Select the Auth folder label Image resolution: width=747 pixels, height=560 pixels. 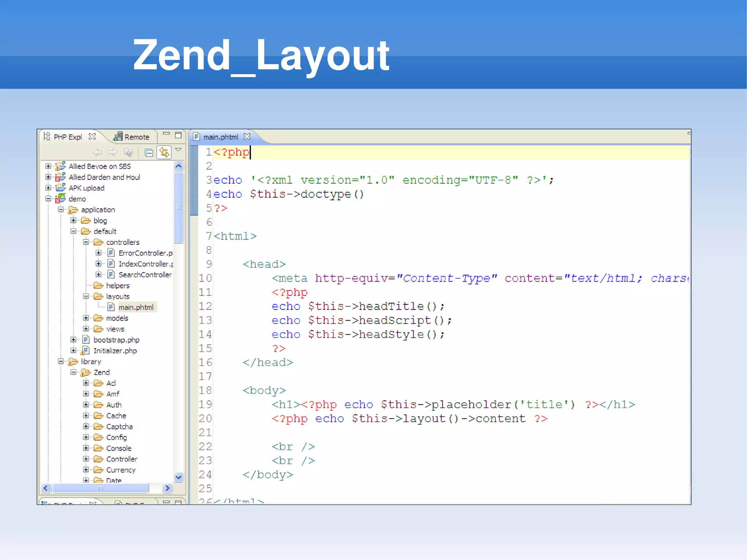(114, 405)
